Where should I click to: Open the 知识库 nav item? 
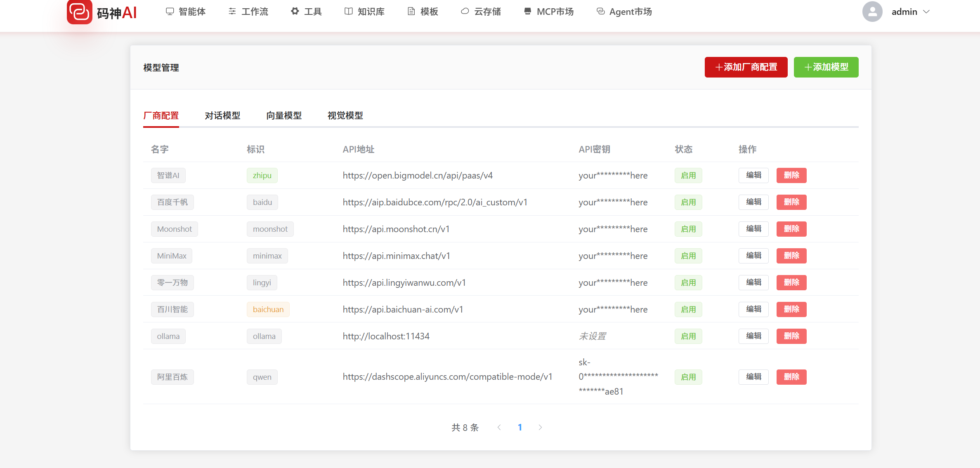click(364, 12)
